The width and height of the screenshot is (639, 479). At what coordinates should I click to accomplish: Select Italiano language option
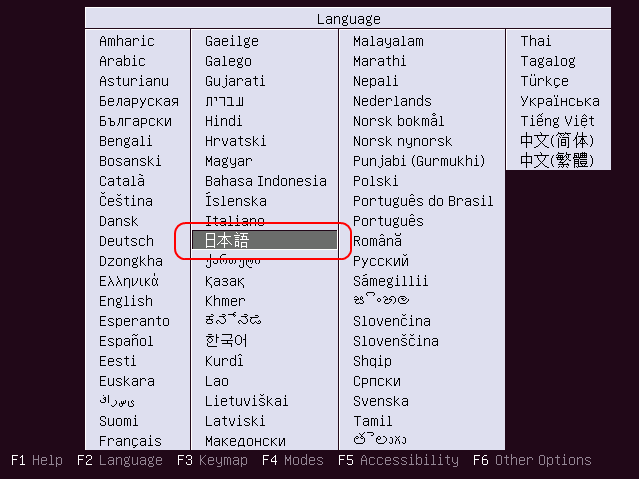pos(235,221)
